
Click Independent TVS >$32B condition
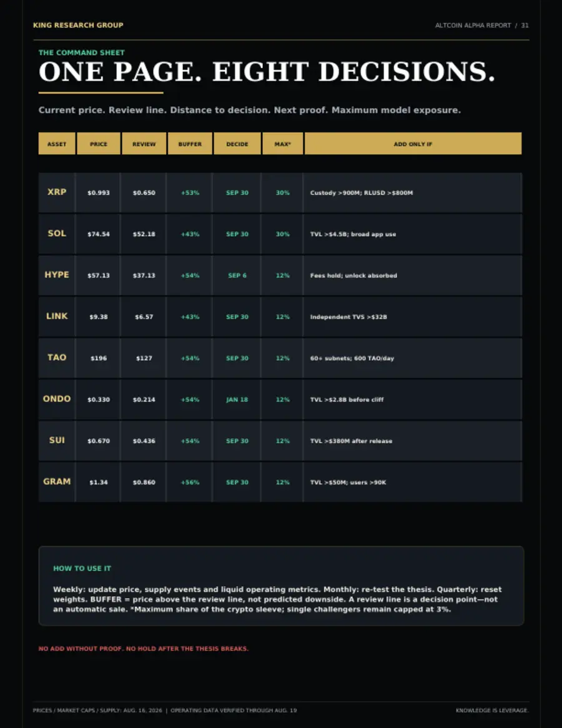coord(348,317)
